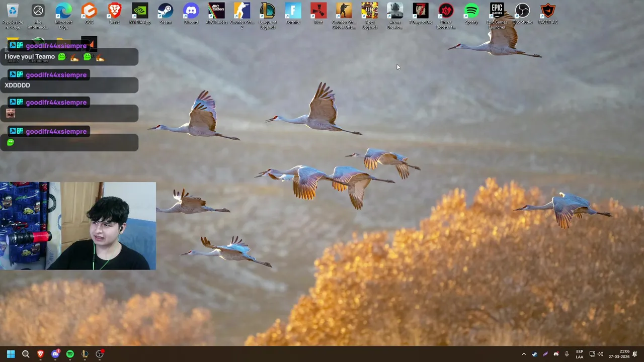This screenshot has height=362, width=644.
Task: Select the OBS Studio desktop shortcut
Action: tap(522, 14)
